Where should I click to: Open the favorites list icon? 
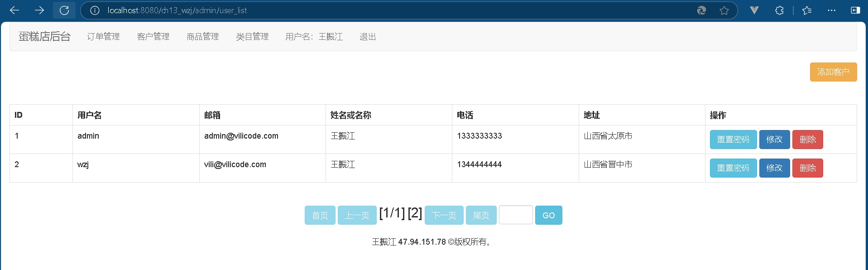click(x=806, y=10)
